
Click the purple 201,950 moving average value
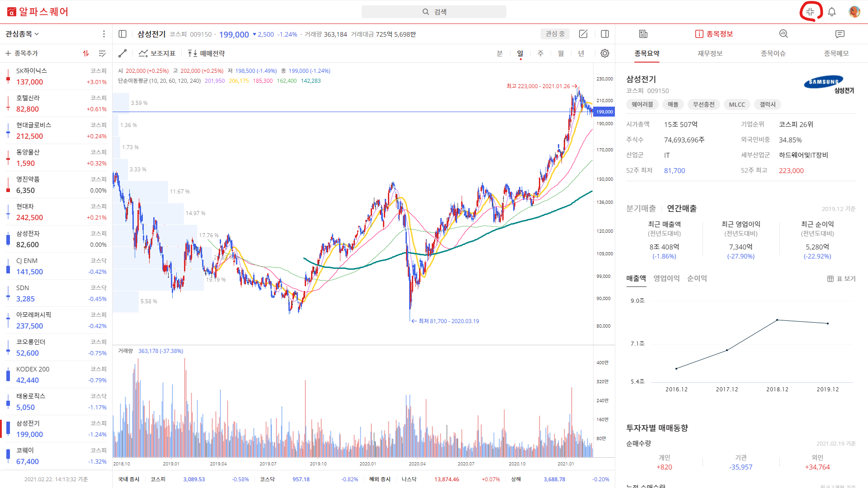215,81
